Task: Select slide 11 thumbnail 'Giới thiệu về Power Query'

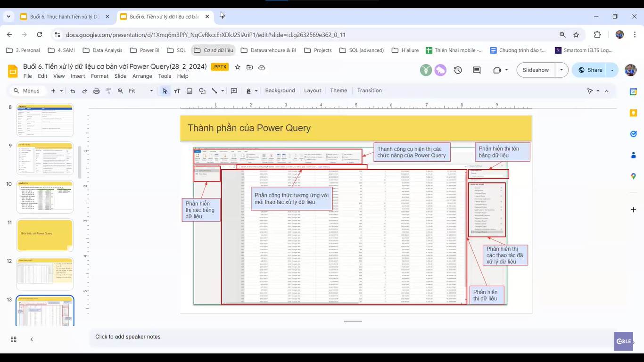Action: (45, 235)
